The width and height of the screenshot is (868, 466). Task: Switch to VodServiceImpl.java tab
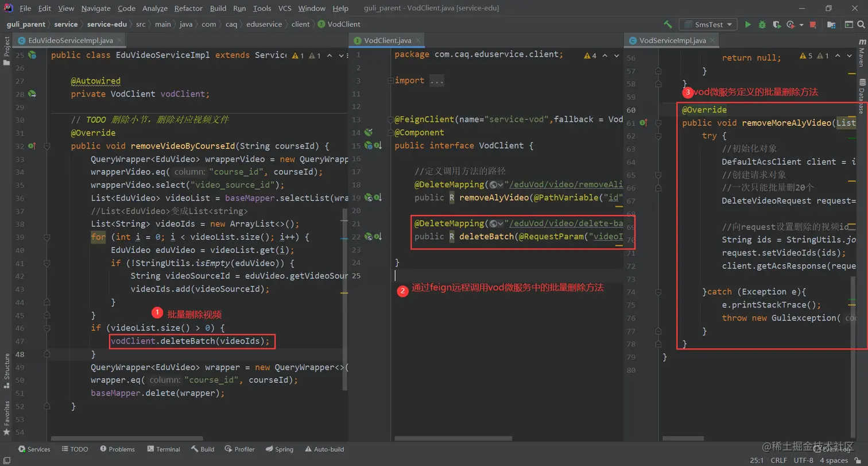tap(672, 41)
